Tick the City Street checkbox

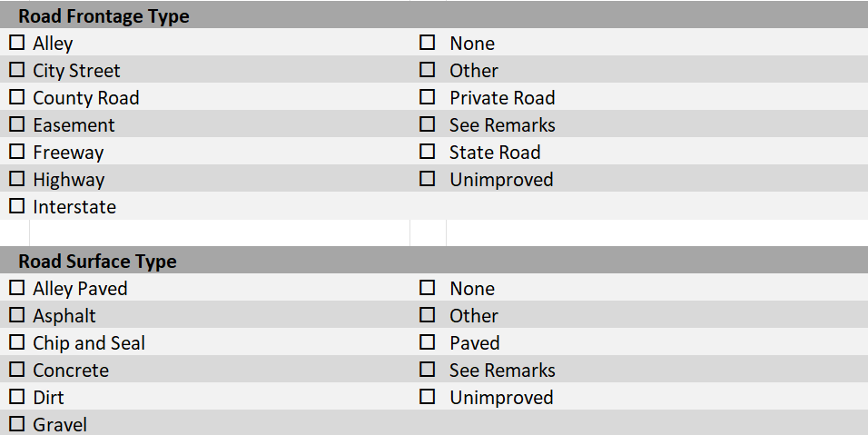point(17,70)
